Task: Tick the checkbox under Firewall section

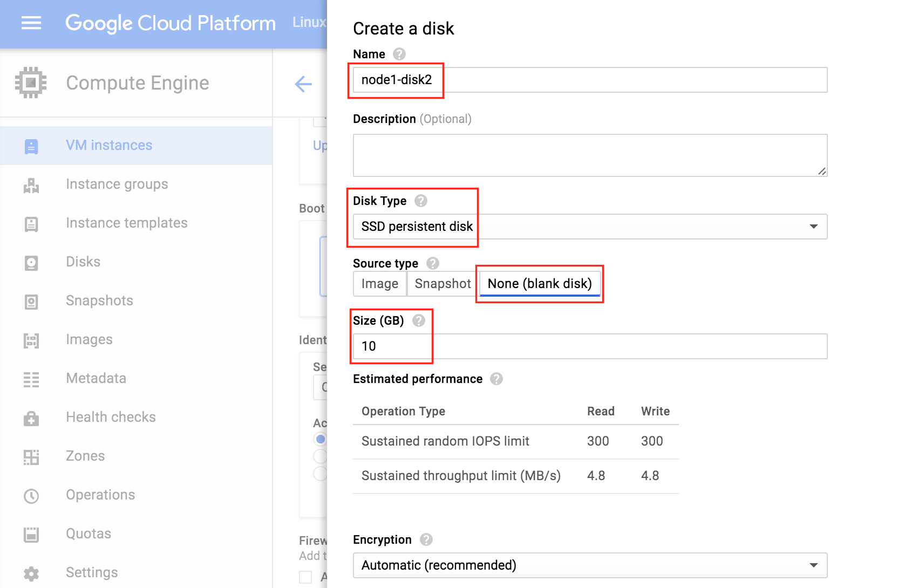Action: pyautogui.click(x=306, y=577)
